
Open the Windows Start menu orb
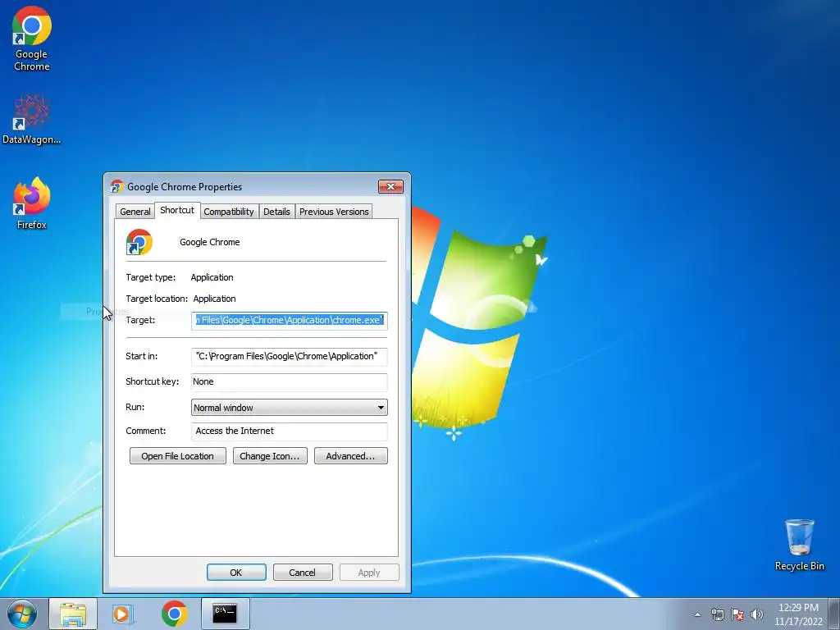[22, 614]
